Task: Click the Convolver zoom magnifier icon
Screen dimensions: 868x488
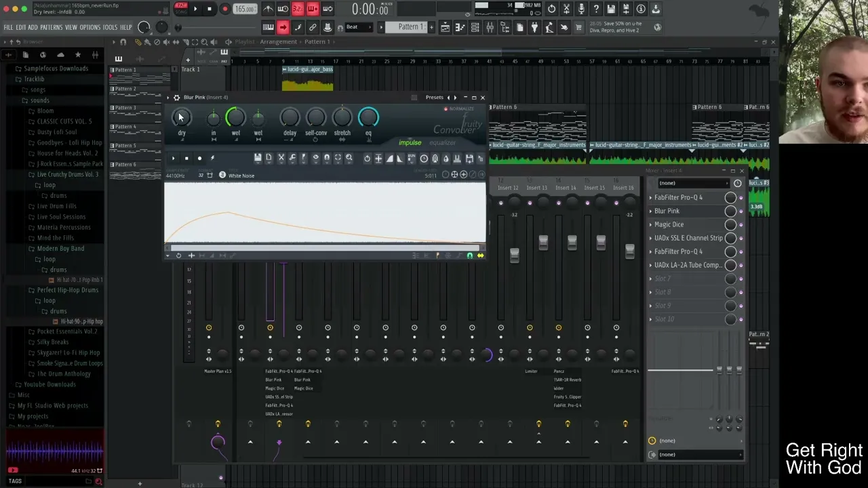Action: tap(349, 158)
